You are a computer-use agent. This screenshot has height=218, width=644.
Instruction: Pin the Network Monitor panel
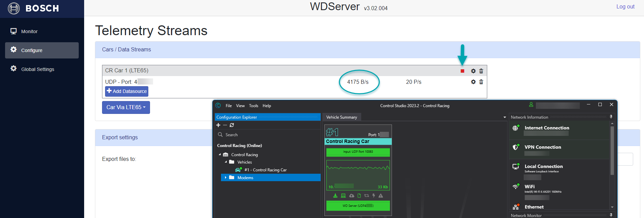point(611,215)
